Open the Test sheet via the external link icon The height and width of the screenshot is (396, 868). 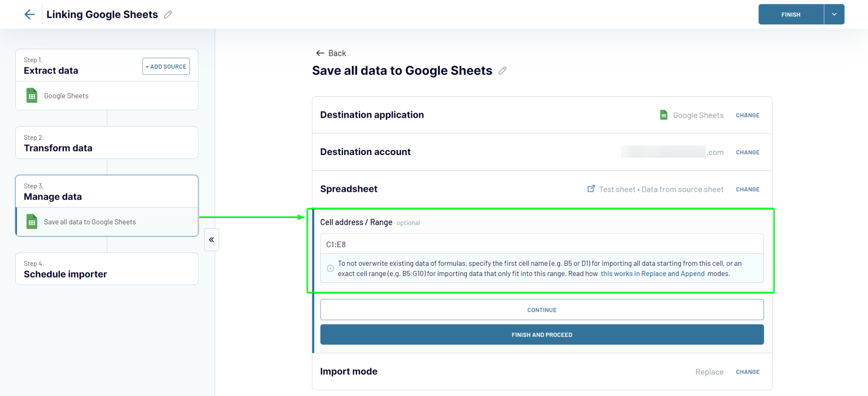[x=590, y=189]
